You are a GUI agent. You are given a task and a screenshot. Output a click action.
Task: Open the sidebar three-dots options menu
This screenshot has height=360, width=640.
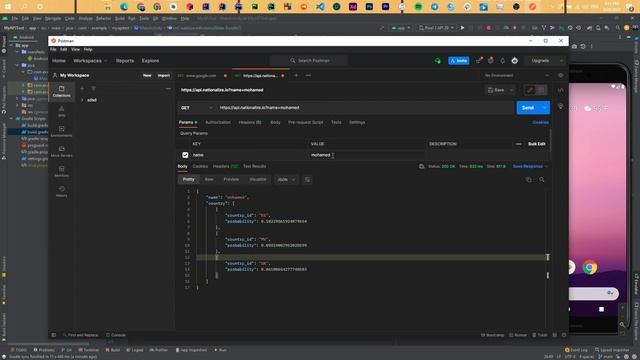[168, 89]
